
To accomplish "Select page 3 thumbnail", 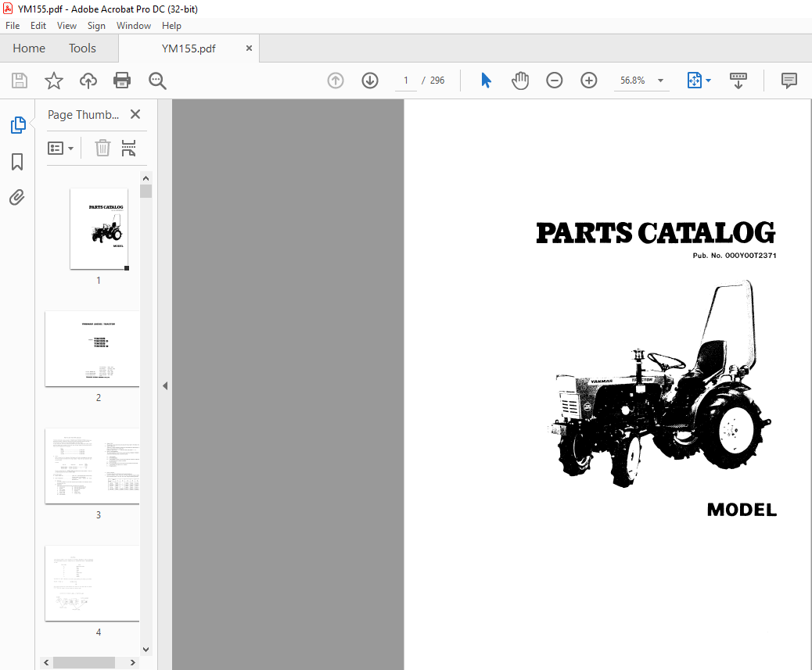I will click(92, 466).
